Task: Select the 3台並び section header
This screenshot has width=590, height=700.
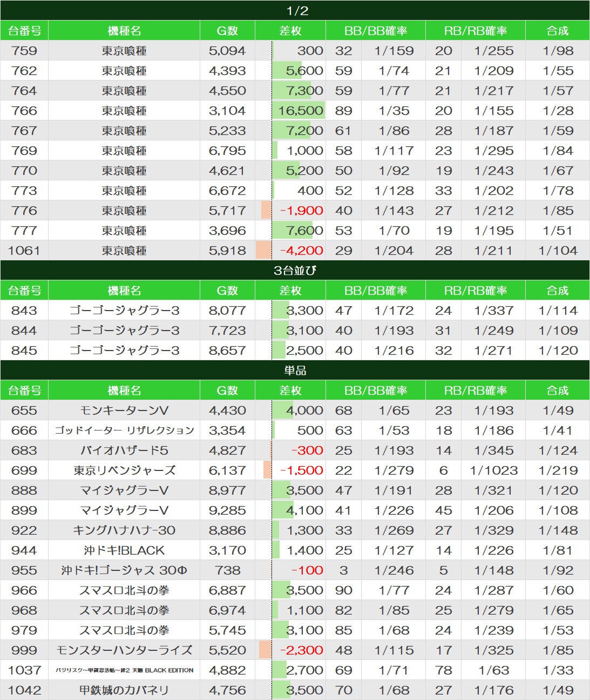Action: click(295, 270)
